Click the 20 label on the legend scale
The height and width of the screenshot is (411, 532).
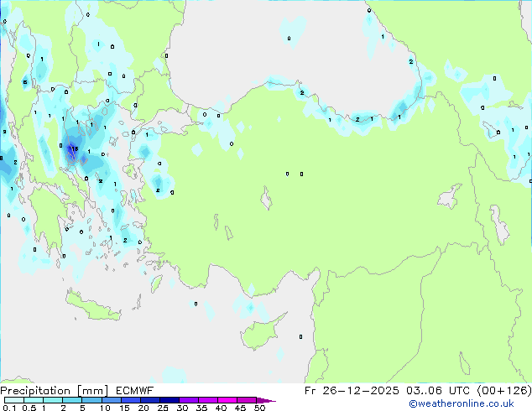pos(143,408)
